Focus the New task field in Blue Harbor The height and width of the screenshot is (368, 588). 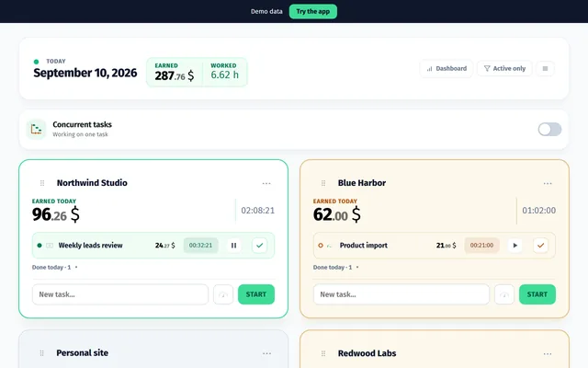(x=401, y=294)
